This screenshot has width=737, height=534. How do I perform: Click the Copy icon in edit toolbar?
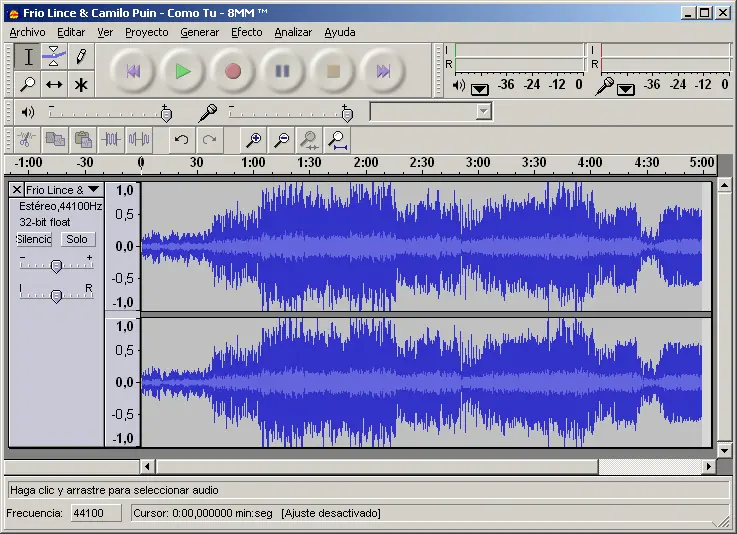click(55, 140)
